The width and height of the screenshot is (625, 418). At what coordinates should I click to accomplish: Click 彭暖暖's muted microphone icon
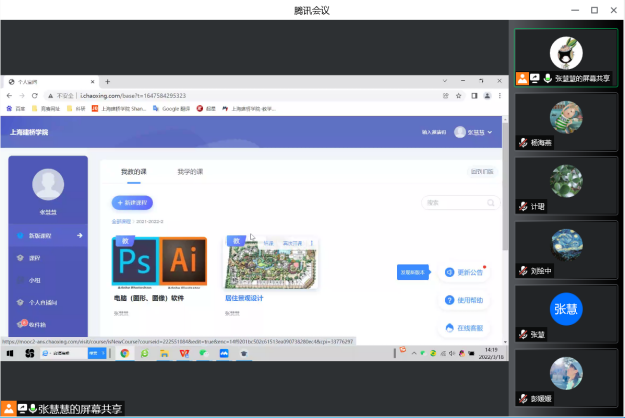click(x=523, y=399)
